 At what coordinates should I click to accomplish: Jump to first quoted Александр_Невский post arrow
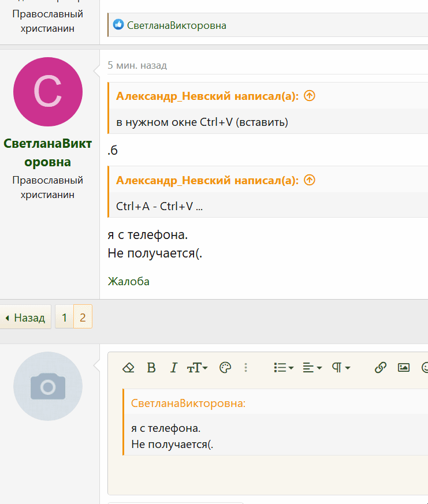pos(310,96)
